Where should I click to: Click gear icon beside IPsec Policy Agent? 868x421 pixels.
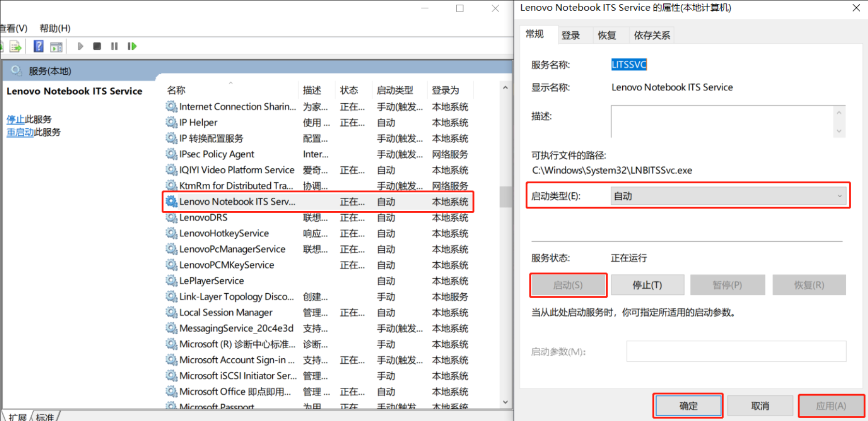[171, 154]
